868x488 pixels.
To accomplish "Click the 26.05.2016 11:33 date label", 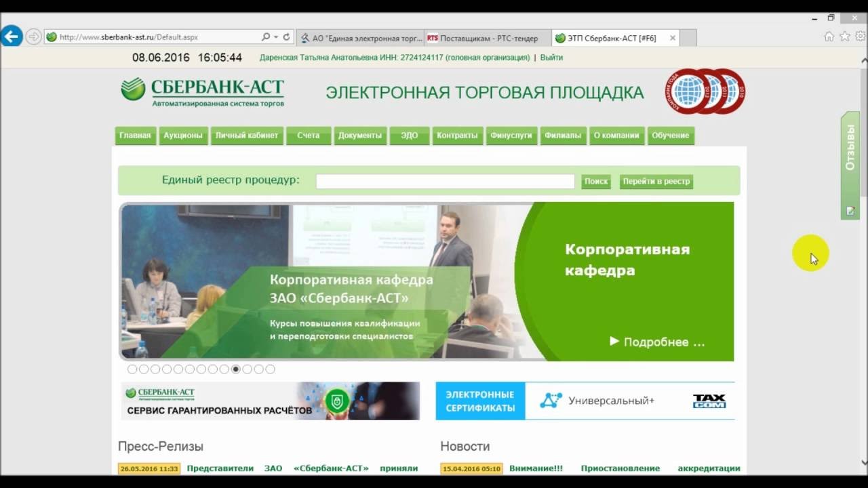I will point(149,468).
